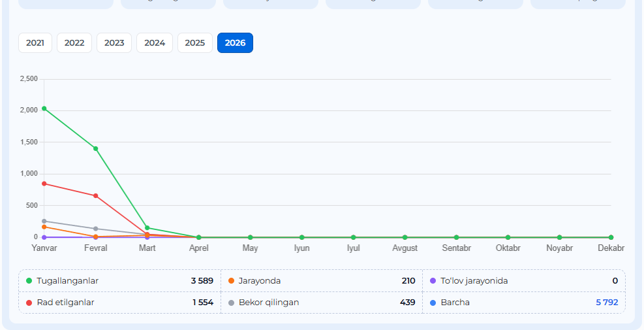Click the green data point for Yanvar

click(44, 108)
